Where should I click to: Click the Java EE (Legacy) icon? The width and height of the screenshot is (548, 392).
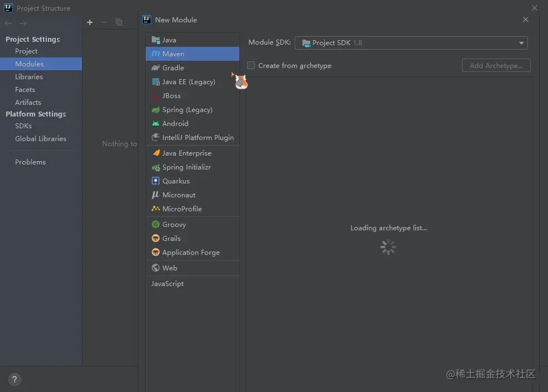pos(156,81)
